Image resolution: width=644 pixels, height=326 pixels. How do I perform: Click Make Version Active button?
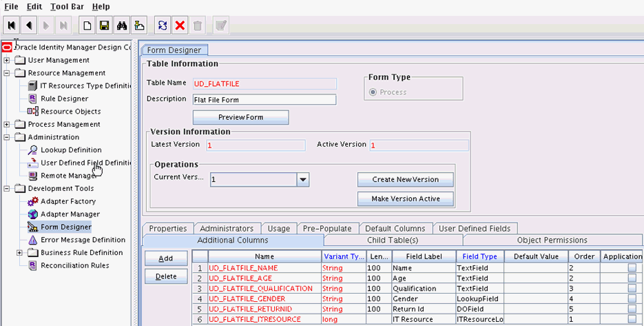coord(406,198)
